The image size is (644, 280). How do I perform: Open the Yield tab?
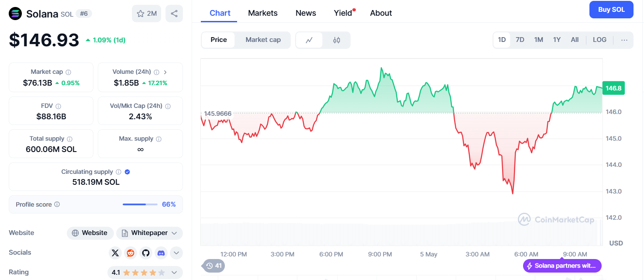343,13
